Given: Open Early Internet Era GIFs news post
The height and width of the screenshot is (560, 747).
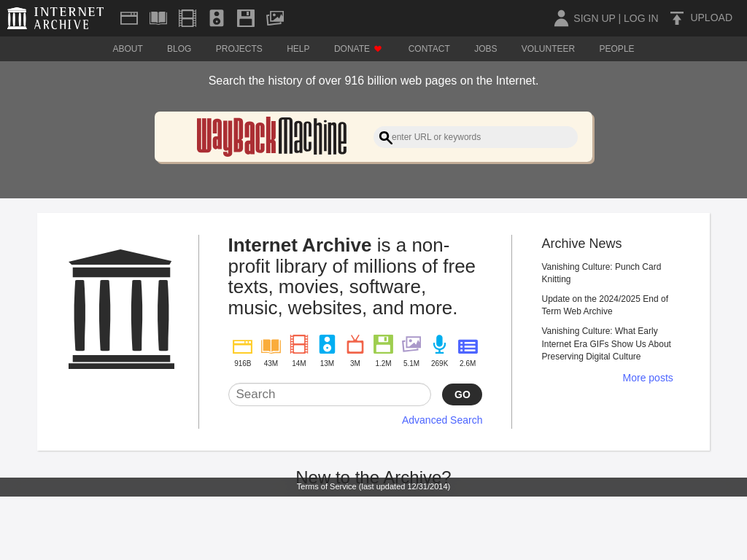Looking at the screenshot, I should coord(606,343).
